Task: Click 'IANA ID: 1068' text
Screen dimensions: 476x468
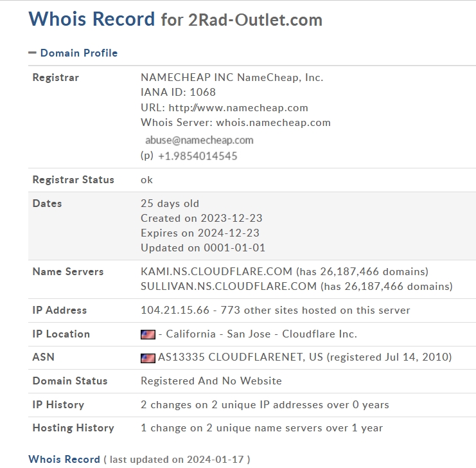Action: click(x=178, y=92)
